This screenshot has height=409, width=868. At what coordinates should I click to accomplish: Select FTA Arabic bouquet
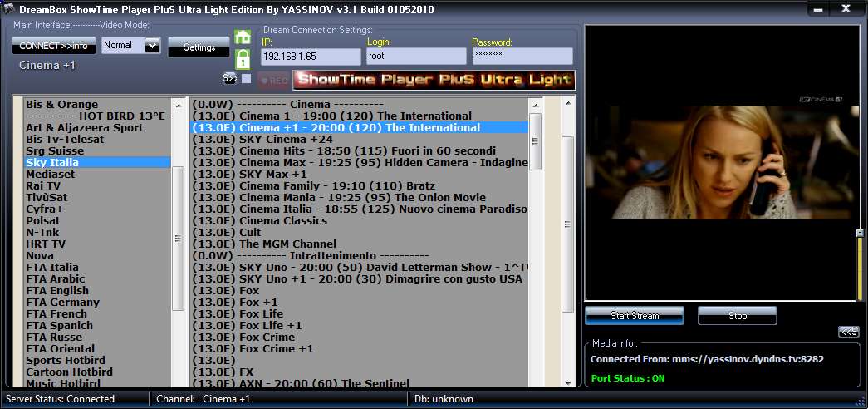point(56,278)
